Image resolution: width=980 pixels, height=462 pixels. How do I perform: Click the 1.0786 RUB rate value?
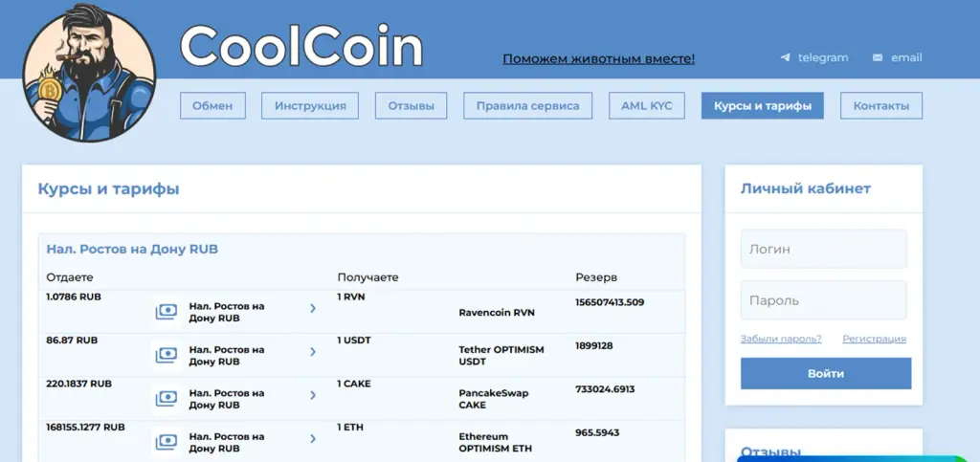(73, 297)
